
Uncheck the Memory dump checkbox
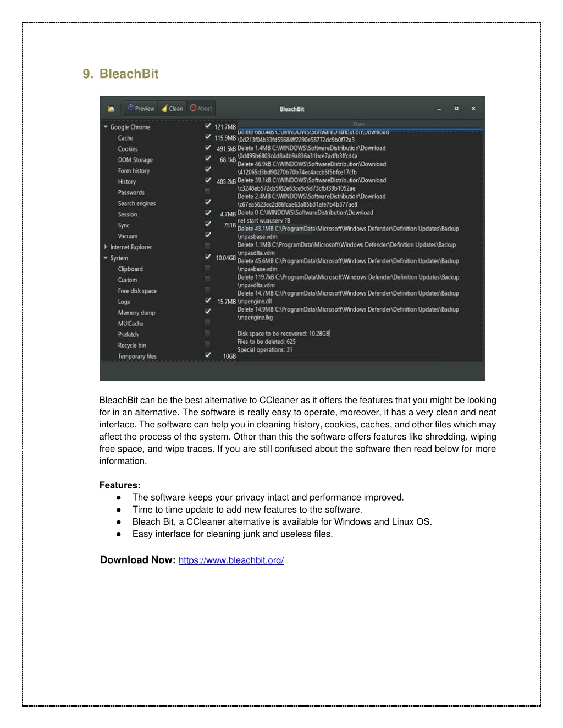(x=208, y=312)
